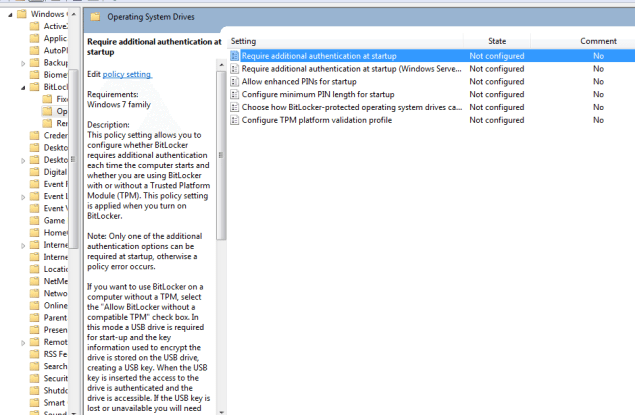Expand the second Desktop folder node in tree
Image resolution: width=635 pixels, height=415 pixels.
tap(23, 161)
